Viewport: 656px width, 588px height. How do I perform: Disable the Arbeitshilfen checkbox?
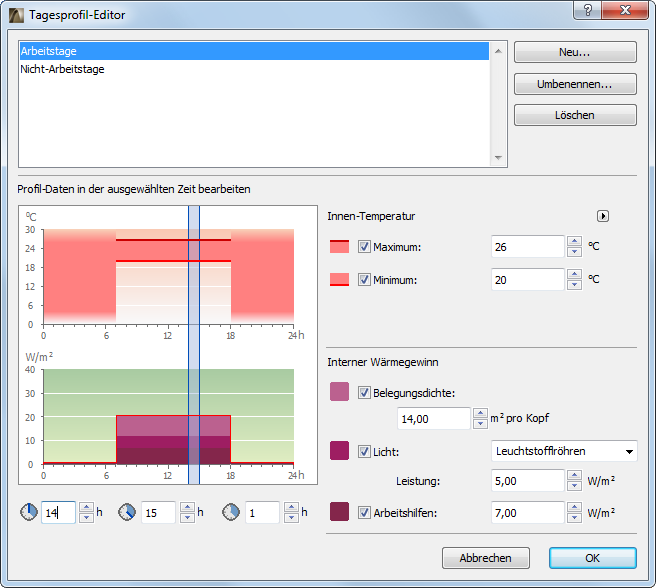pyautogui.click(x=364, y=513)
